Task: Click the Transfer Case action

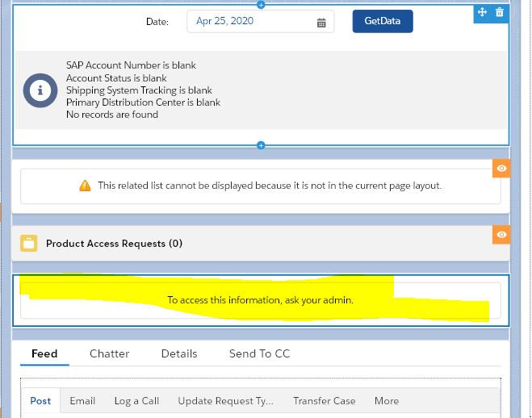Action: (324, 401)
